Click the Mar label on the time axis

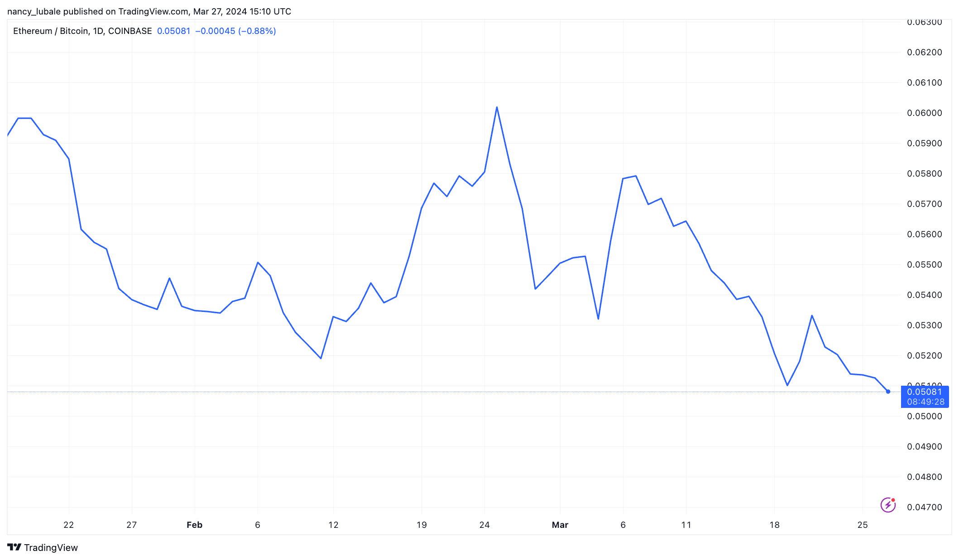[560, 525]
